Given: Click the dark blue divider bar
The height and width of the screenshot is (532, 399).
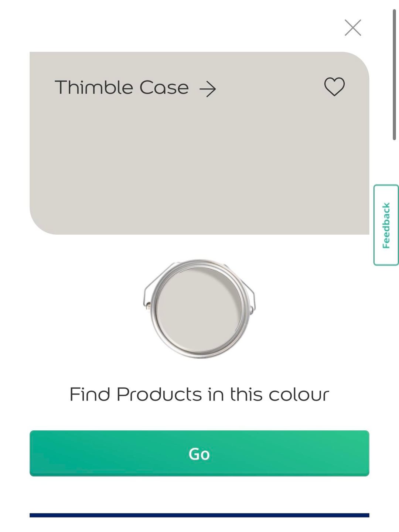Looking at the screenshot, I should click(x=199, y=515).
